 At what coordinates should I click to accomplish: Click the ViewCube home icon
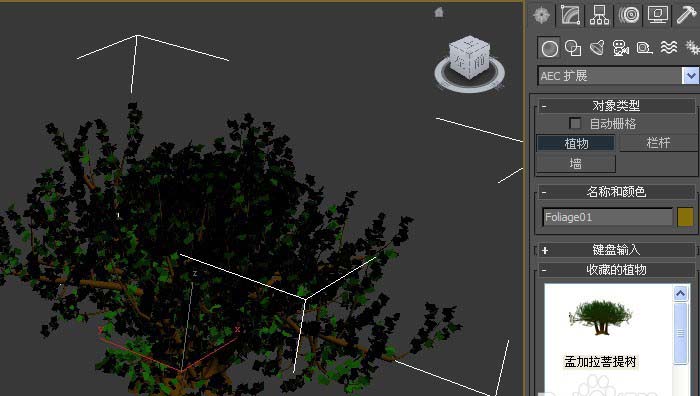439,13
